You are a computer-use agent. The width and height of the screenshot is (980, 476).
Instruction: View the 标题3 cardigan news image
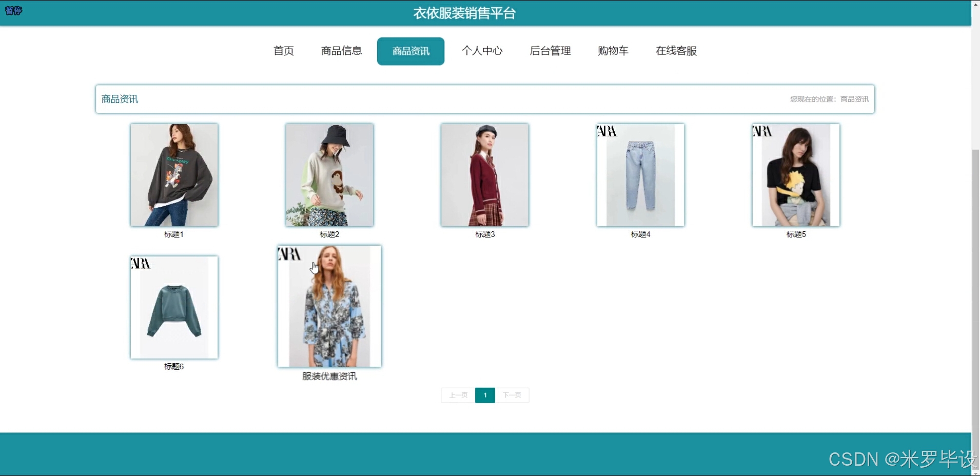pos(484,175)
